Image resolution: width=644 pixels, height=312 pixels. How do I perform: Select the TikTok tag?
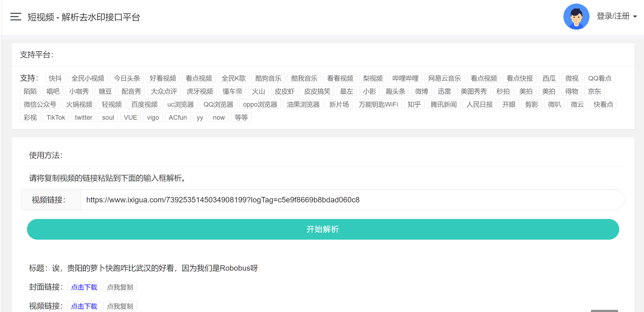click(56, 117)
